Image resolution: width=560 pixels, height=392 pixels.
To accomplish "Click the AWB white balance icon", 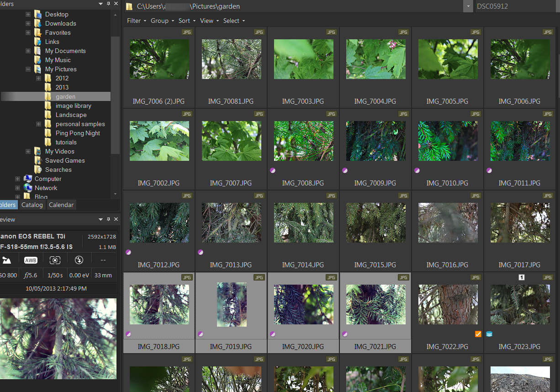I will 31,260.
